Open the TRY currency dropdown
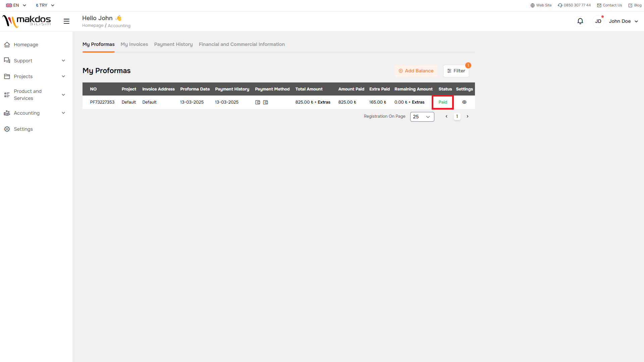Image resolution: width=644 pixels, height=362 pixels. click(x=45, y=5)
